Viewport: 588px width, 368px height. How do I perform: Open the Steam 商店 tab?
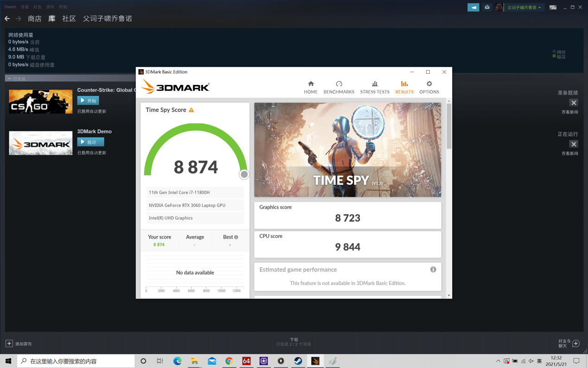point(34,19)
